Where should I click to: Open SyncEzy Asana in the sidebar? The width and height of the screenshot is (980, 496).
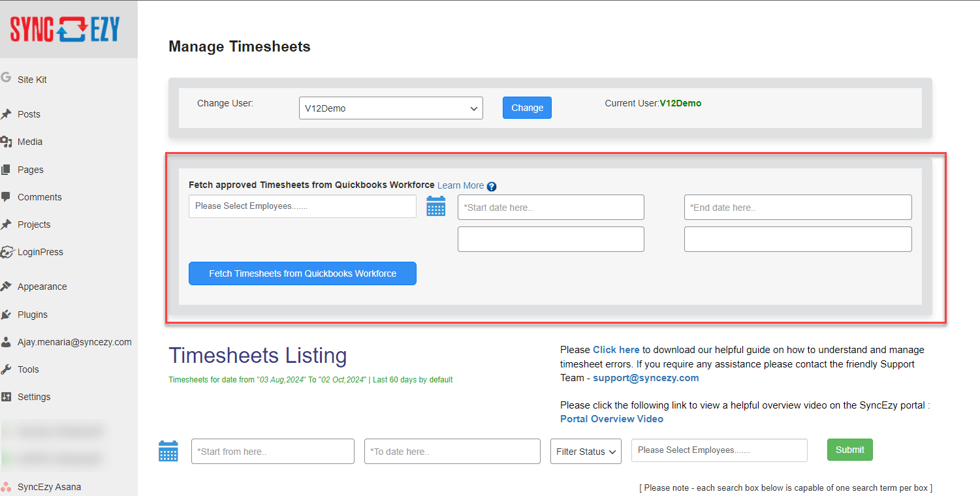[50, 487]
